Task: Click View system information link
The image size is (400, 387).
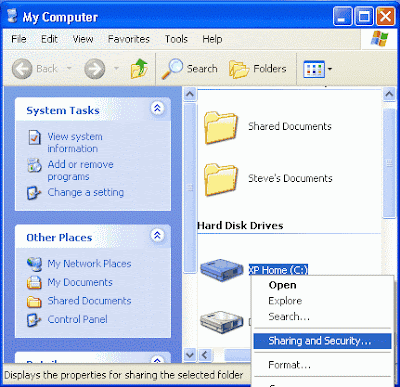Action: tap(75, 142)
